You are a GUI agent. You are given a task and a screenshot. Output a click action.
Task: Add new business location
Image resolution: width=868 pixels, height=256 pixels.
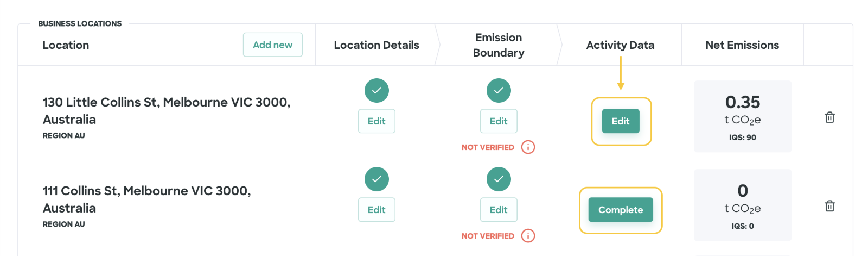point(273,45)
